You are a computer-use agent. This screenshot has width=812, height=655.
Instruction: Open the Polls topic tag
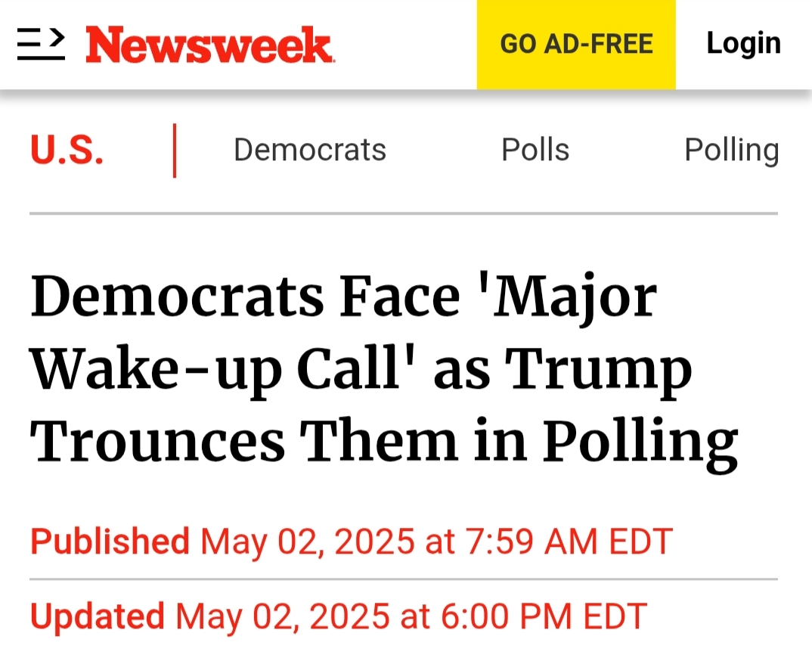click(535, 150)
